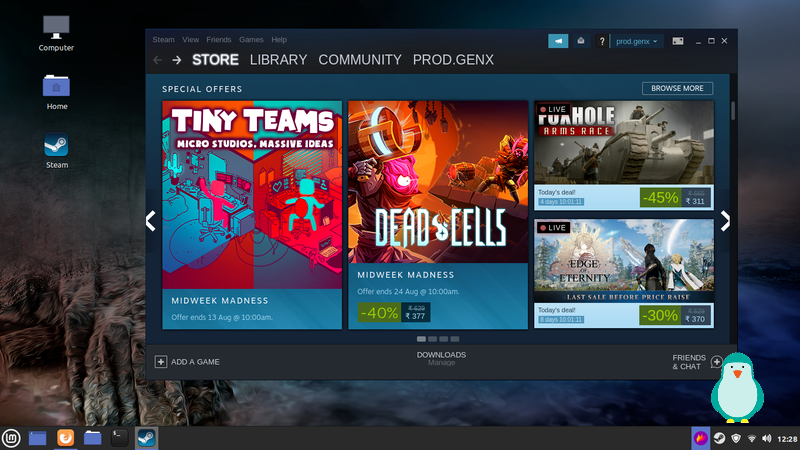The image size is (800, 450).
Task: Click the LIVE badge on Edge of Eternity
Action: pyautogui.click(x=554, y=228)
